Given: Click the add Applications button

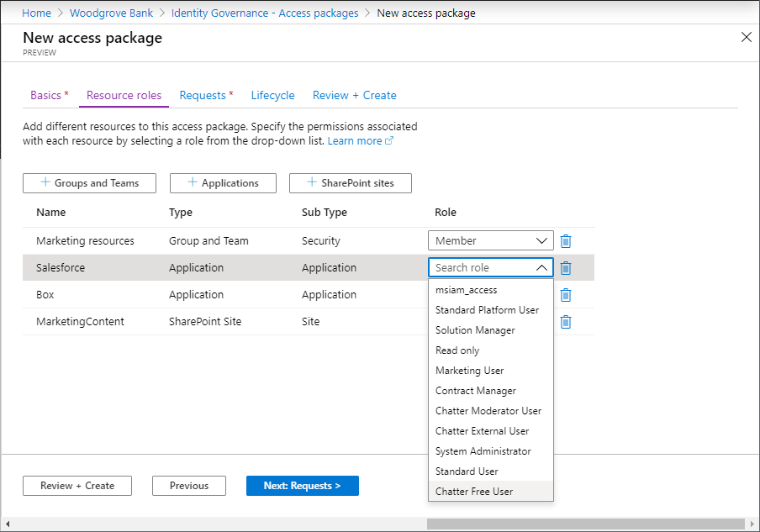Looking at the screenshot, I should [x=223, y=183].
